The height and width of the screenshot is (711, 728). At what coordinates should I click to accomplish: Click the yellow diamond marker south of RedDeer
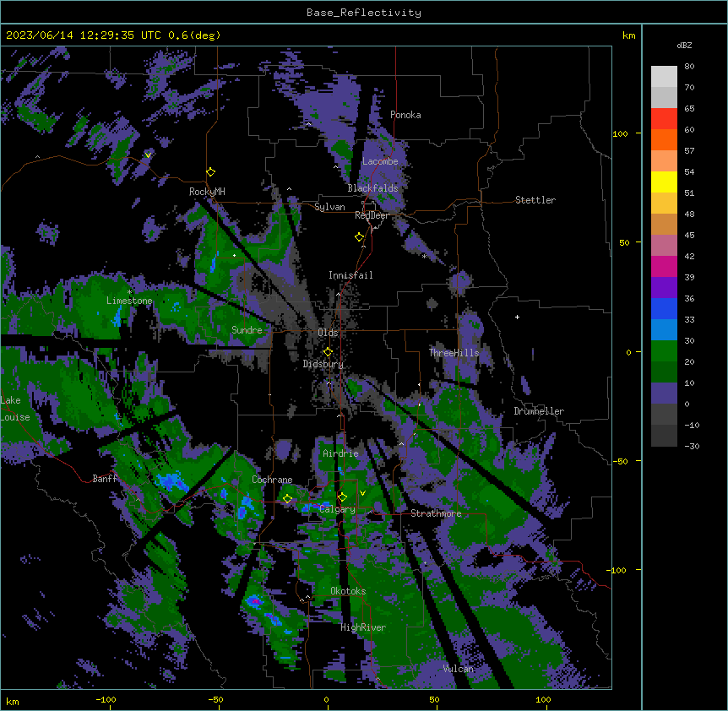(360, 237)
